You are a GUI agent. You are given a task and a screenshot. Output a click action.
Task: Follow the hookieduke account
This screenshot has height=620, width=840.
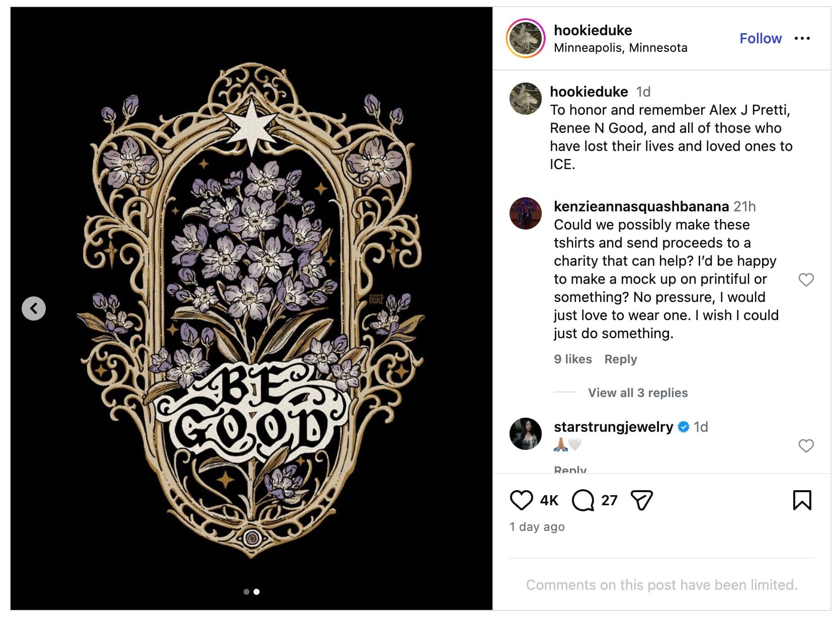(760, 38)
